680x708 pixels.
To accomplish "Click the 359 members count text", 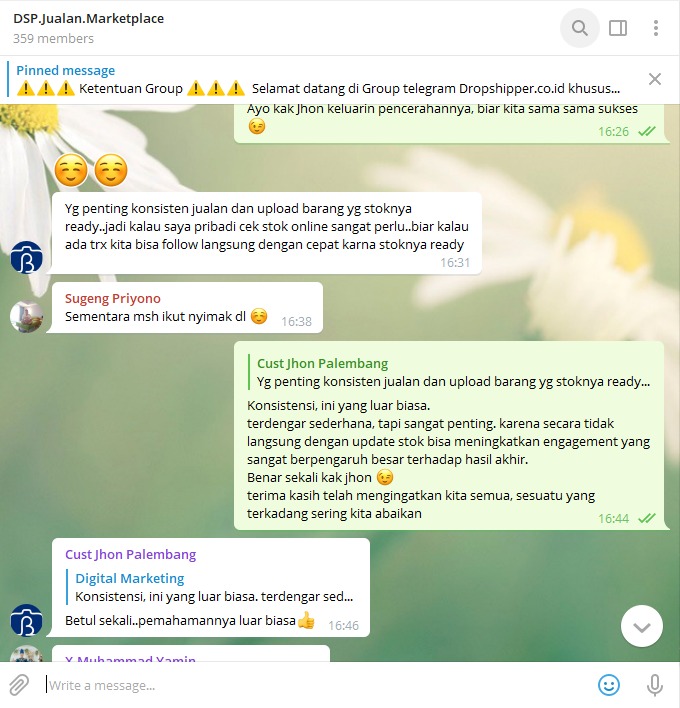I will click(x=53, y=39).
